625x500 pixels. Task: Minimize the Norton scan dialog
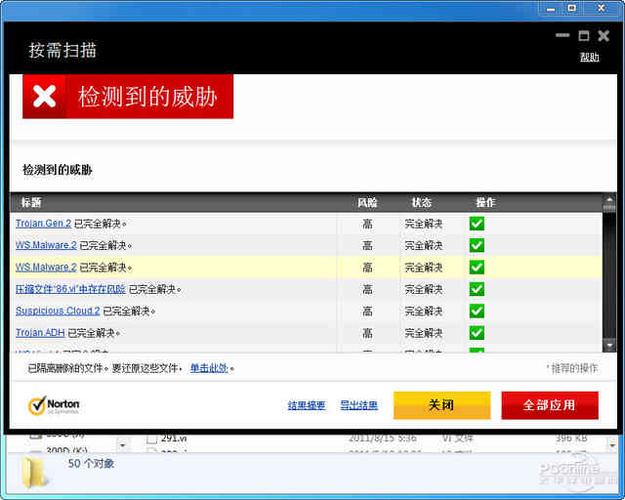(x=562, y=35)
